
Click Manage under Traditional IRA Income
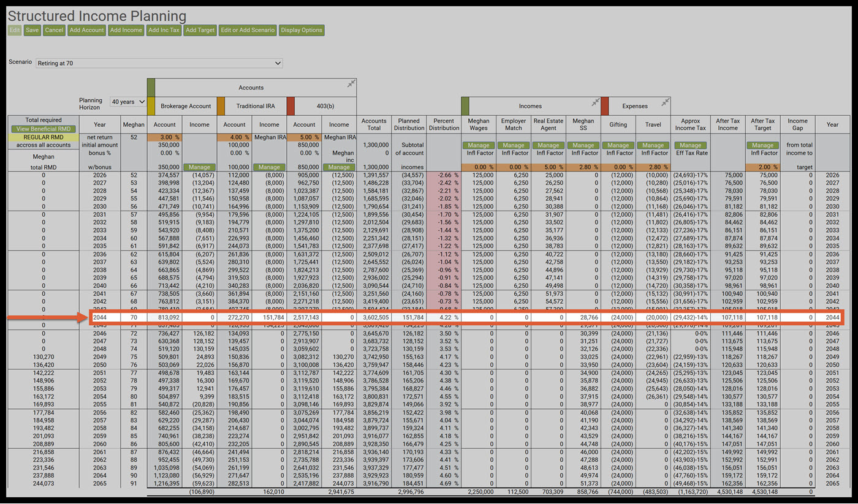click(x=269, y=167)
